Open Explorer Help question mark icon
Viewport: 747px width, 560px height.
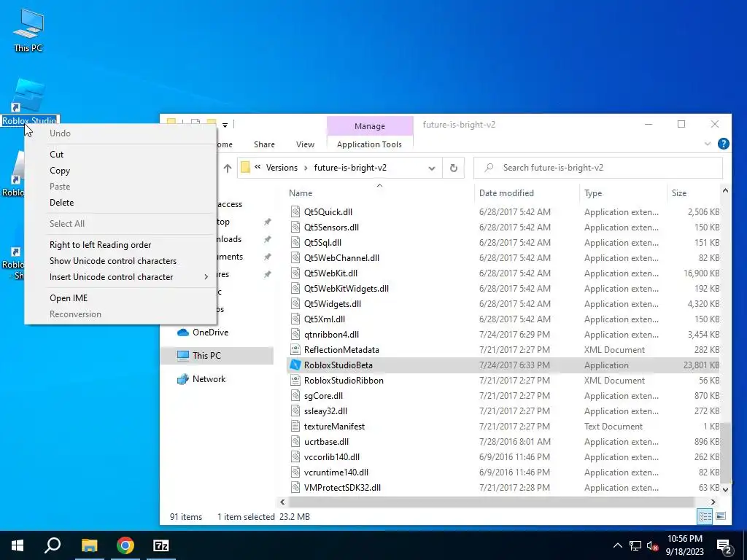pyautogui.click(x=723, y=144)
